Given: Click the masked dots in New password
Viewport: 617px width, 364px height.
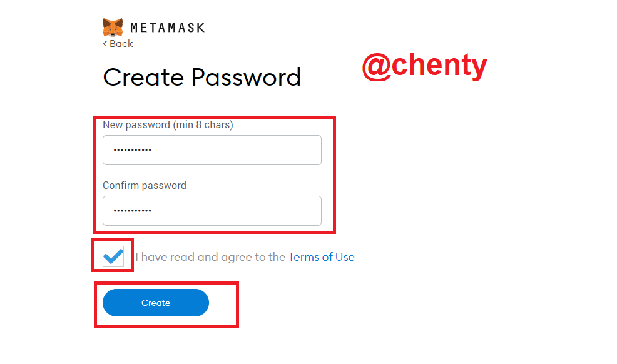Looking at the screenshot, I should click(x=132, y=150).
